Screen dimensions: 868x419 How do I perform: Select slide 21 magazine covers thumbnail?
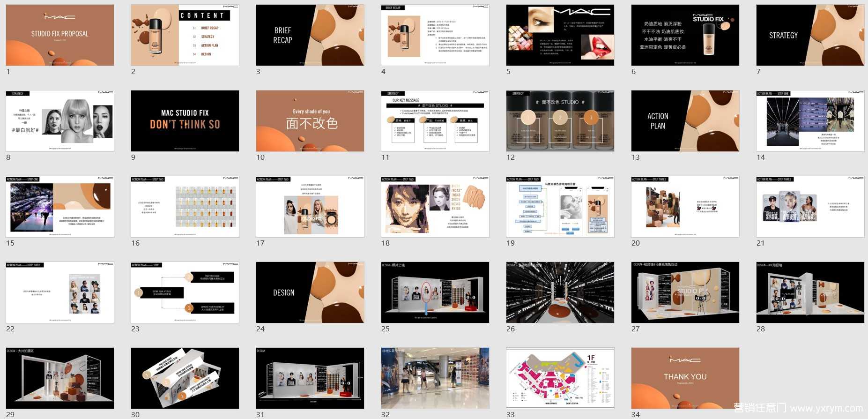point(810,207)
